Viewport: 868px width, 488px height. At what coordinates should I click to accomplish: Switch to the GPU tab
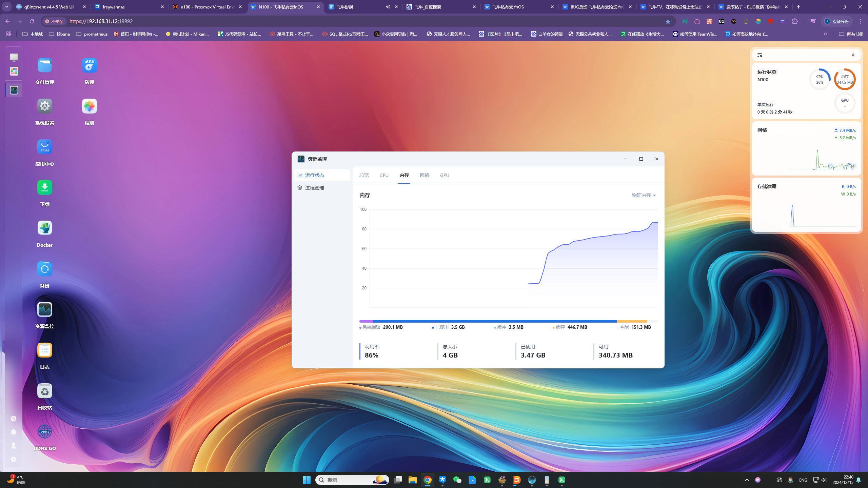pos(445,175)
